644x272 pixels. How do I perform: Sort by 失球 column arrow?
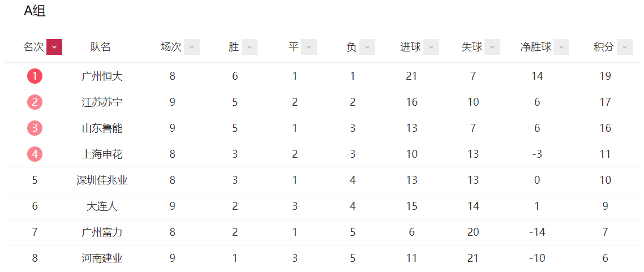click(492, 47)
